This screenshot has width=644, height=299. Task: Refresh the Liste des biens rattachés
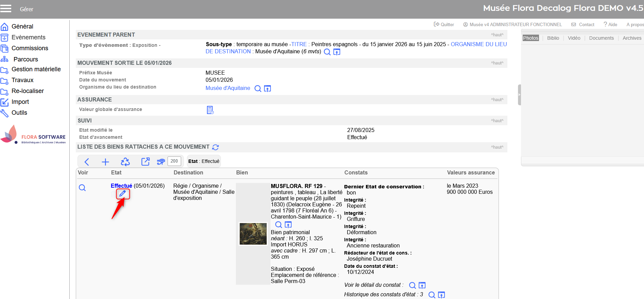coord(215,147)
